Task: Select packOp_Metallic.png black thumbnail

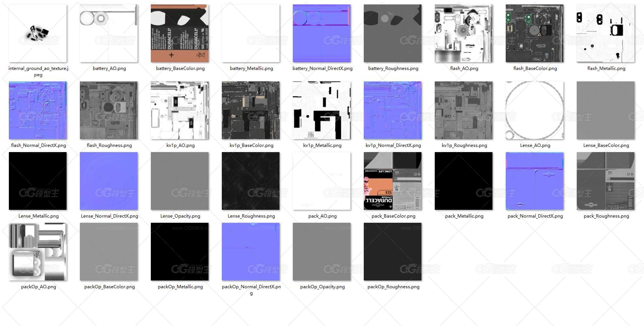Action: tap(180, 252)
